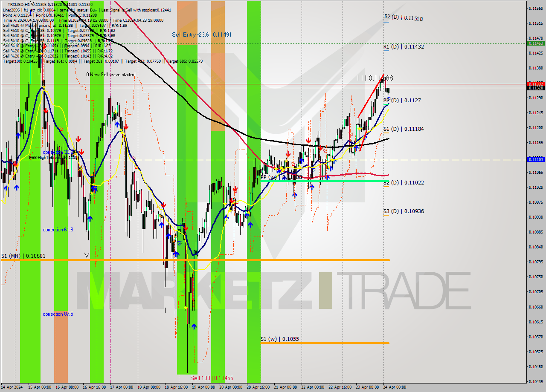Screen dimensions: 546x392
Task: Select the S3 (D) | 0.10936 support label
Action: coord(404,211)
